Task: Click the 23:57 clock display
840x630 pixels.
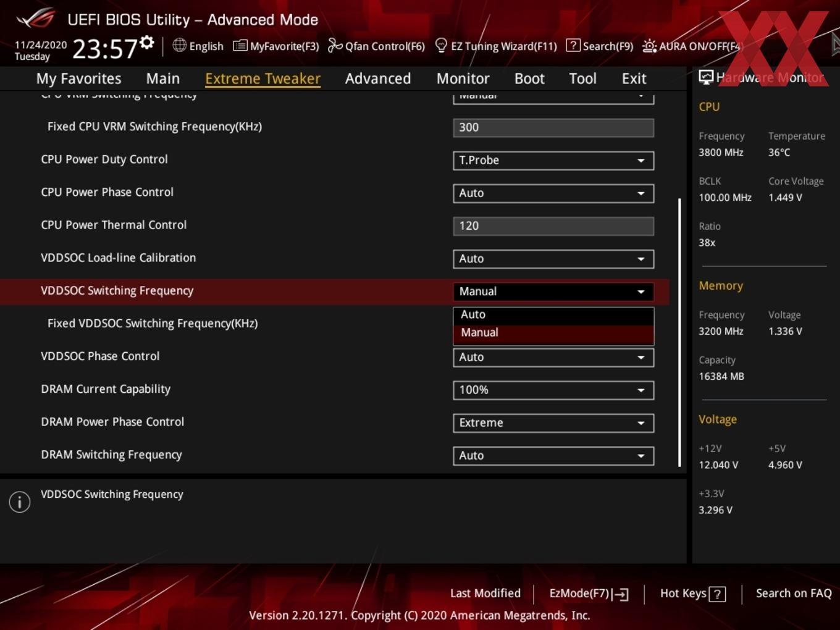Action: click(x=104, y=49)
